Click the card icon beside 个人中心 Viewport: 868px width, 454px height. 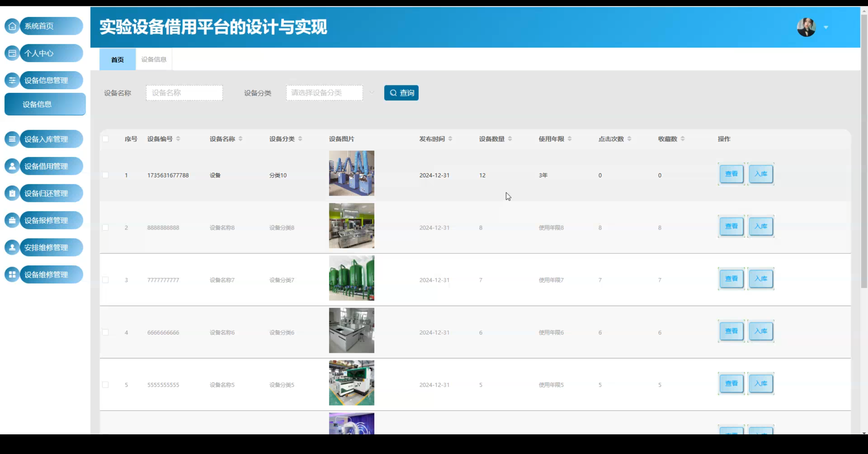pos(12,53)
